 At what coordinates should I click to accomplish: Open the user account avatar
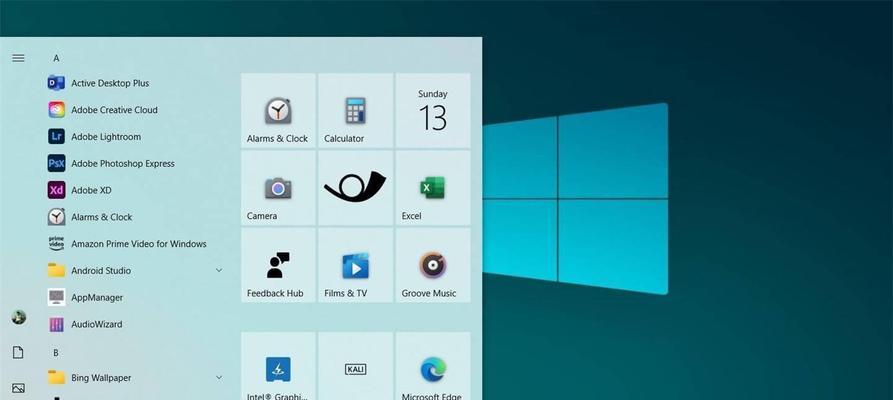(18, 317)
